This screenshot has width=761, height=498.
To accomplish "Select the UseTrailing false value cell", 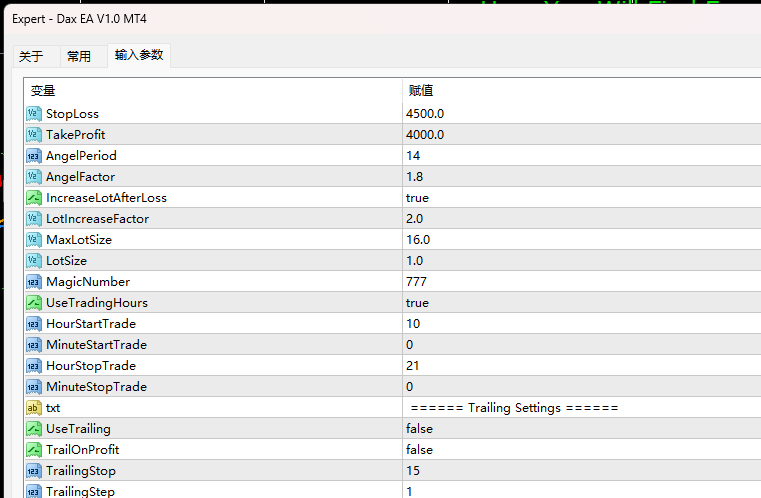I will (582, 429).
